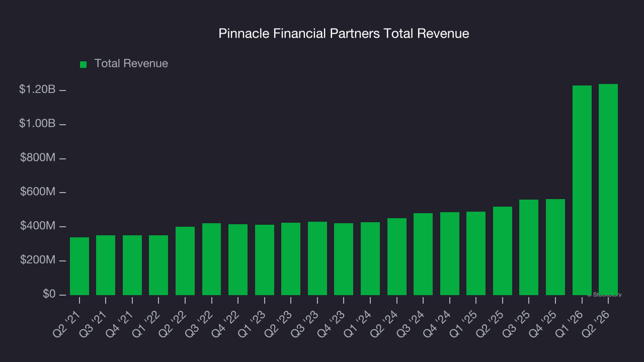Select the Q4 '22 revenue bar
The height and width of the screenshot is (362, 644).
click(x=238, y=259)
